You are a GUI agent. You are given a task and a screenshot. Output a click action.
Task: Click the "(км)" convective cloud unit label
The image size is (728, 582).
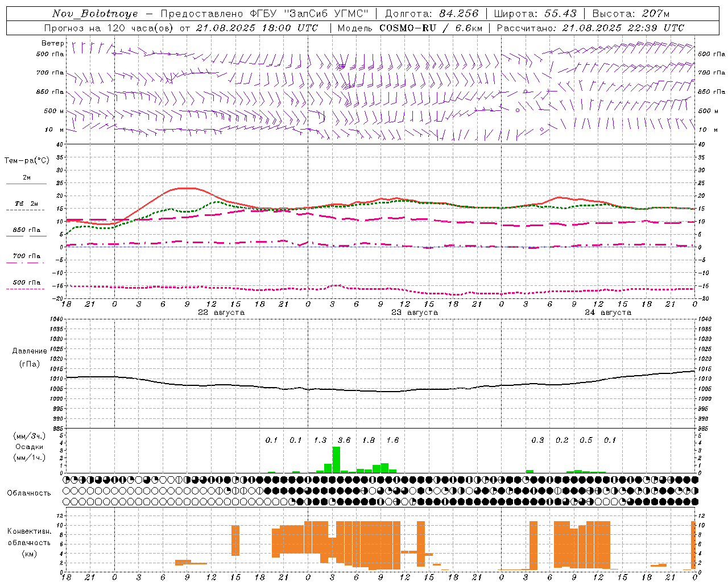(30, 554)
